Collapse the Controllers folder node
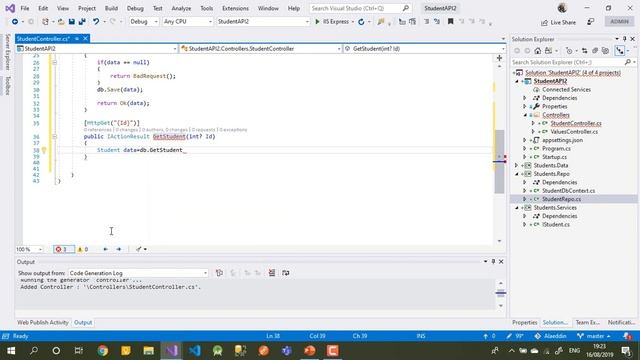 525,115
